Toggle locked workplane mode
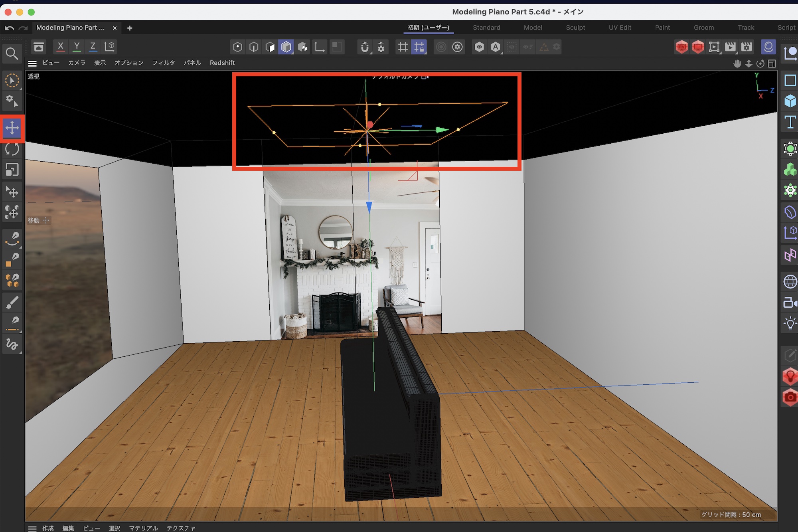This screenshot has height=532, width=798. click(419, 47)
